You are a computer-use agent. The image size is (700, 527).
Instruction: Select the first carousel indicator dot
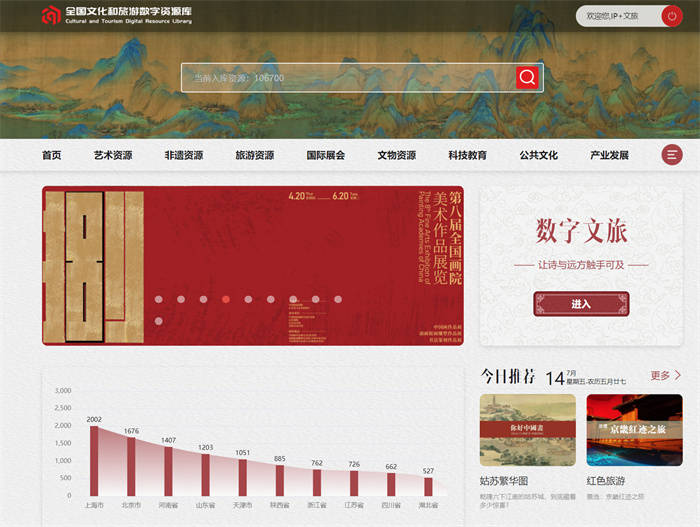click(x=158, y=299)
